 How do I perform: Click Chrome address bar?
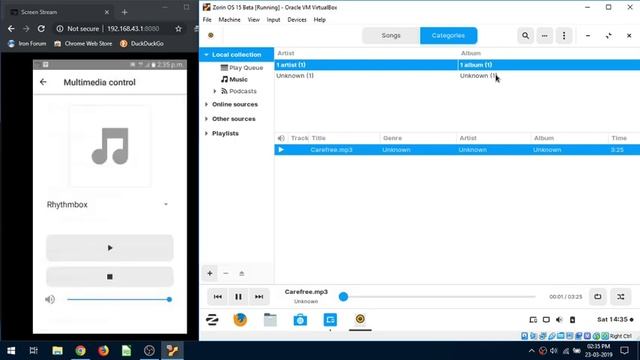tap(118, 29)
